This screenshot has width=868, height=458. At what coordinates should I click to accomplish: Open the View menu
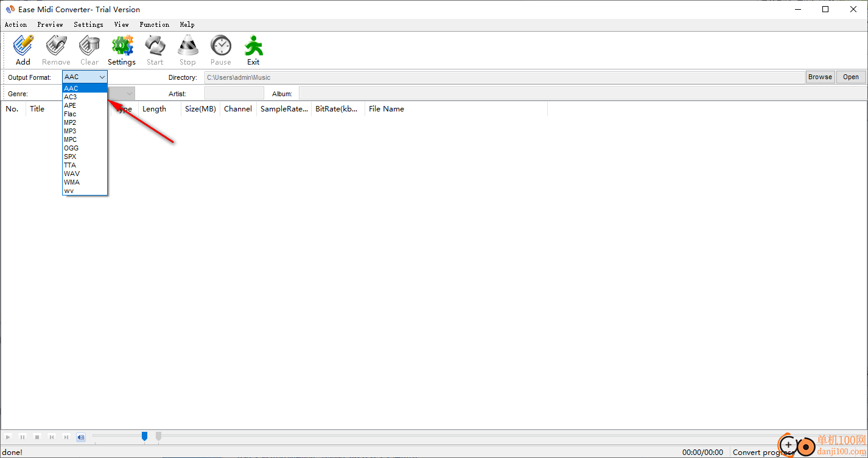click(121, 24)
